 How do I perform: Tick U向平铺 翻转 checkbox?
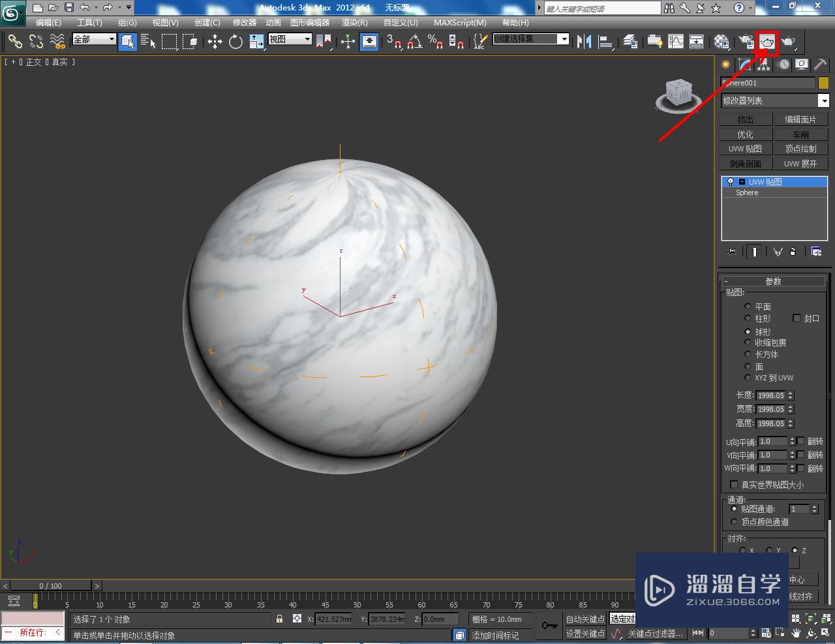click(801, 441)
